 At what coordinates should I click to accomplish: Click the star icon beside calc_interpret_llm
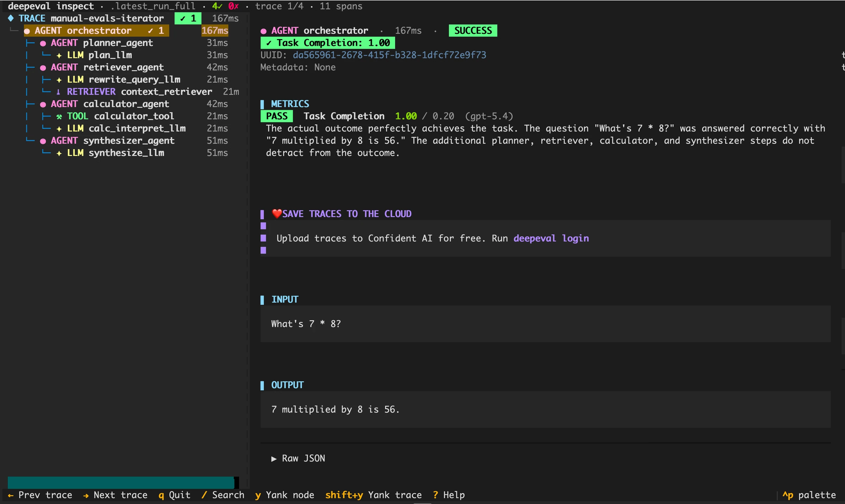[59, 129]
